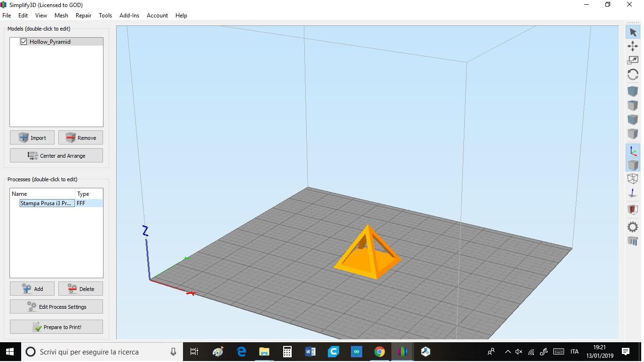The height and width of the screenshot is (362, 644).
Task: Click the Prepare to Print! button
Action: (x=56, y=327)
